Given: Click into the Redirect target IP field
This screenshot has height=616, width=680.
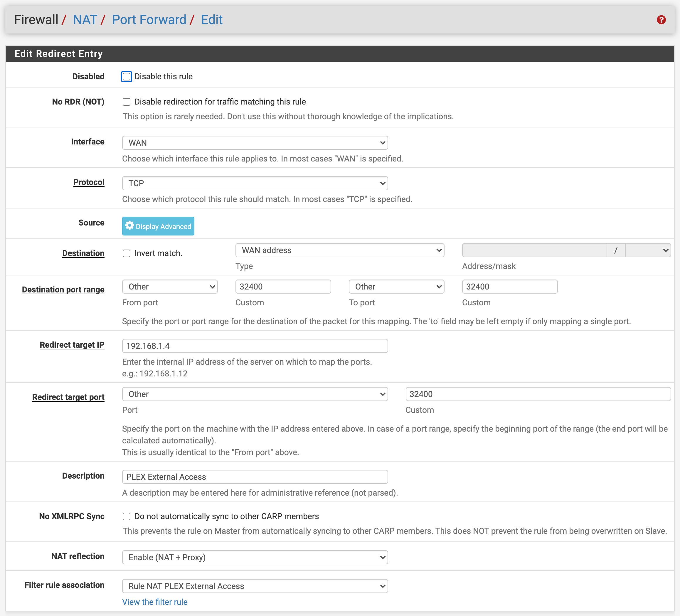Looking at the screenshot, I should click(255, 346).
